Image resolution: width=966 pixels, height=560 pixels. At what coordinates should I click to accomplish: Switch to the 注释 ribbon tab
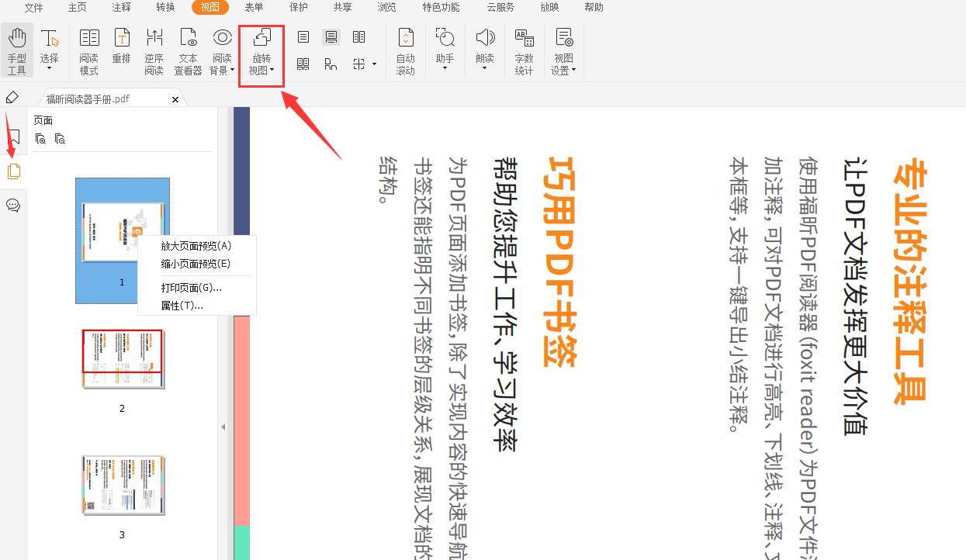tap(121, 7)
